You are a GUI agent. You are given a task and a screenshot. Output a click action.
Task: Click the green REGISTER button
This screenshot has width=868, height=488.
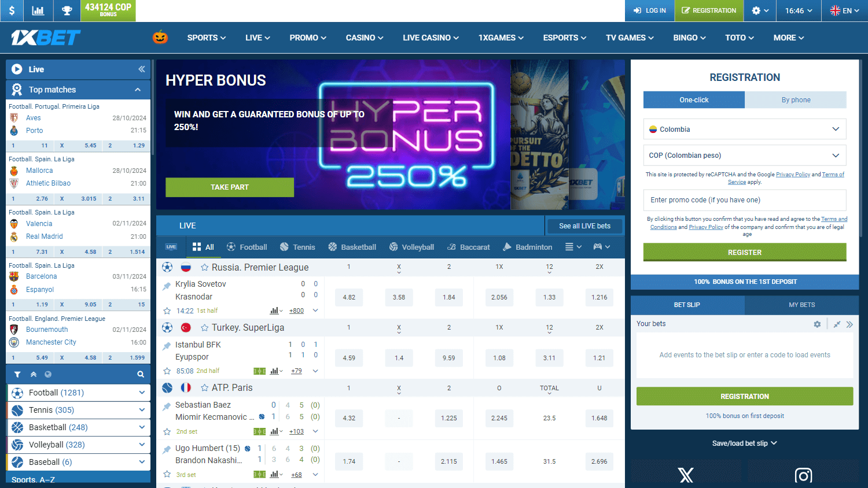pos(745,253)
